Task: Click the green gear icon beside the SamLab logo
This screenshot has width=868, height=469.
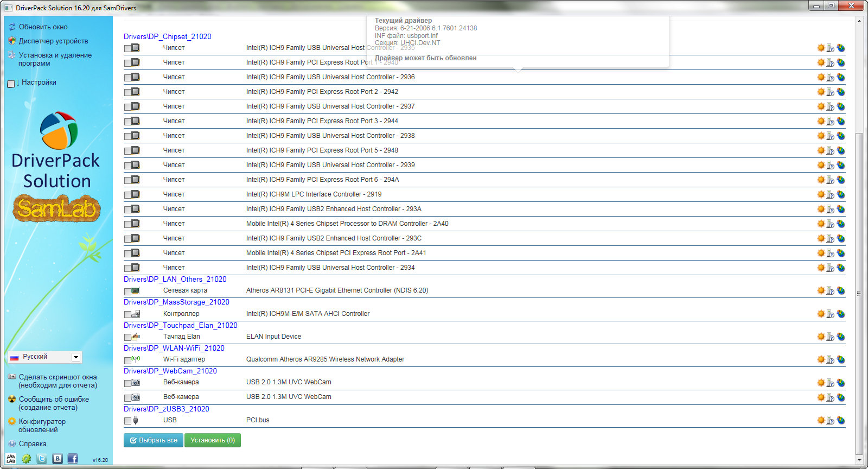Action: click(26, 459)
